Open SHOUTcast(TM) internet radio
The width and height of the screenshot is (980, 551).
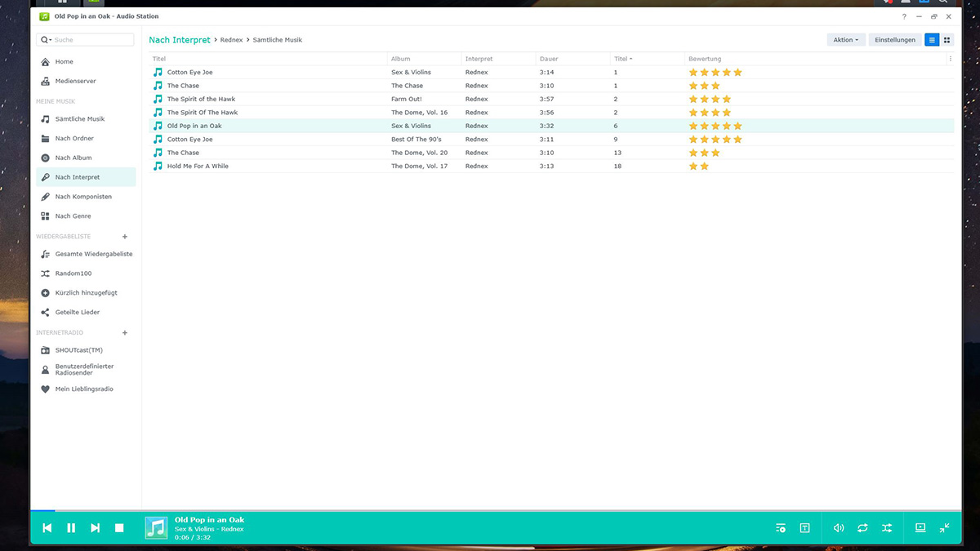click(x=85, y=350)
